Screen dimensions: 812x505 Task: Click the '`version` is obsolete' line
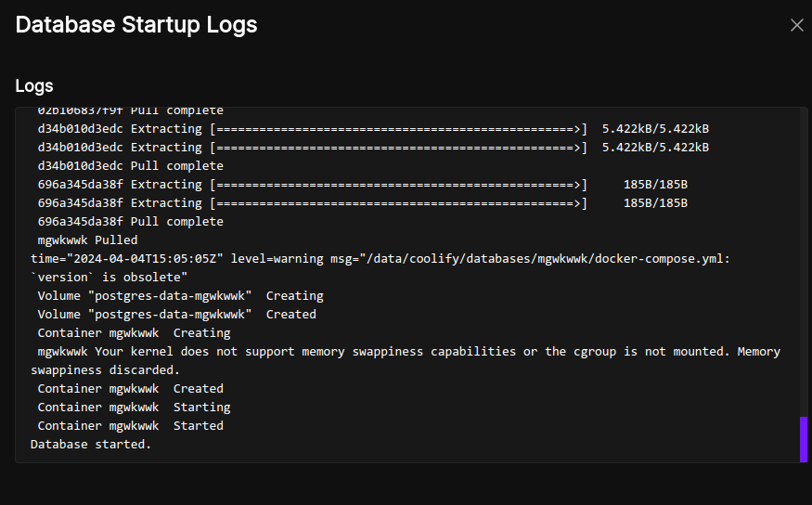pyautogui.click(x=109, y=278)
